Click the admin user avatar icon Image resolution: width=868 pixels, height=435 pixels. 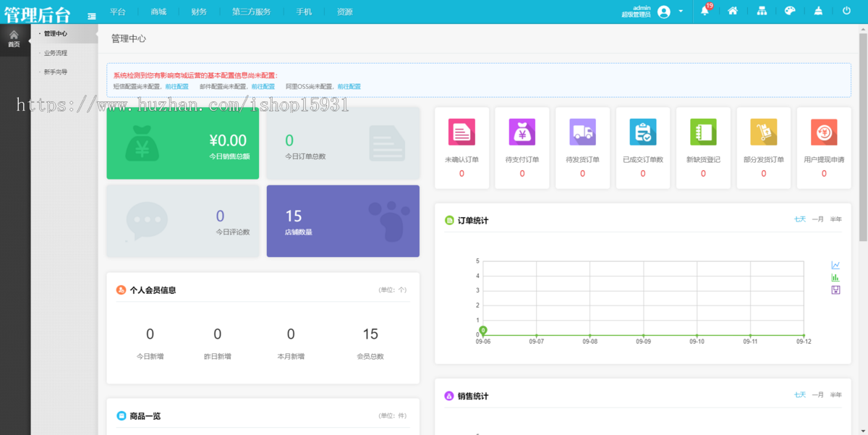coord(664,12)
